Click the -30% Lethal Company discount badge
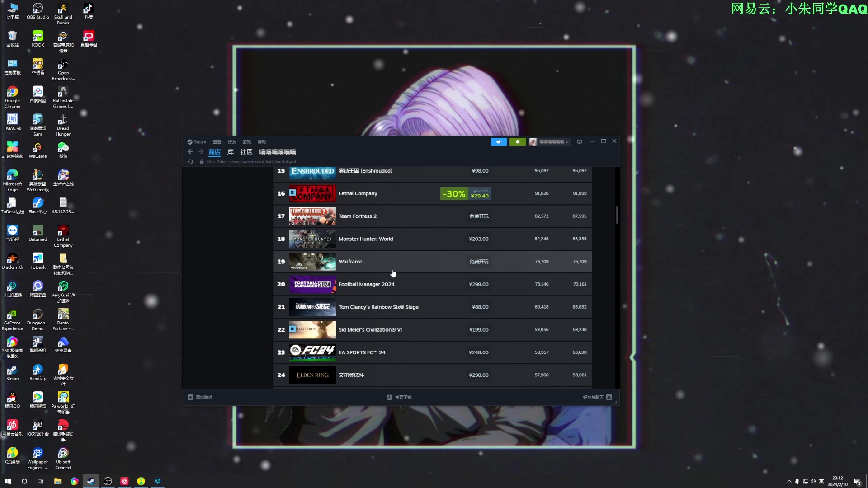The height and width of the screenshot is (488, 868). 454,194
